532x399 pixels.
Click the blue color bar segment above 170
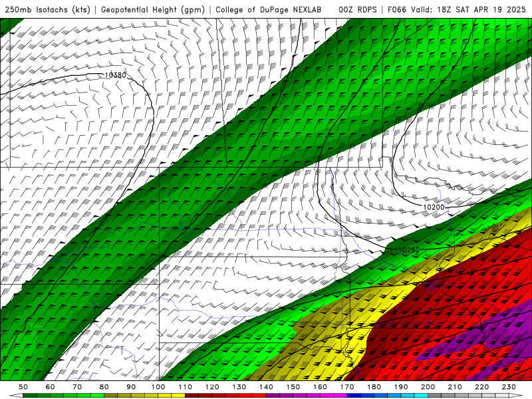[354, 396]
